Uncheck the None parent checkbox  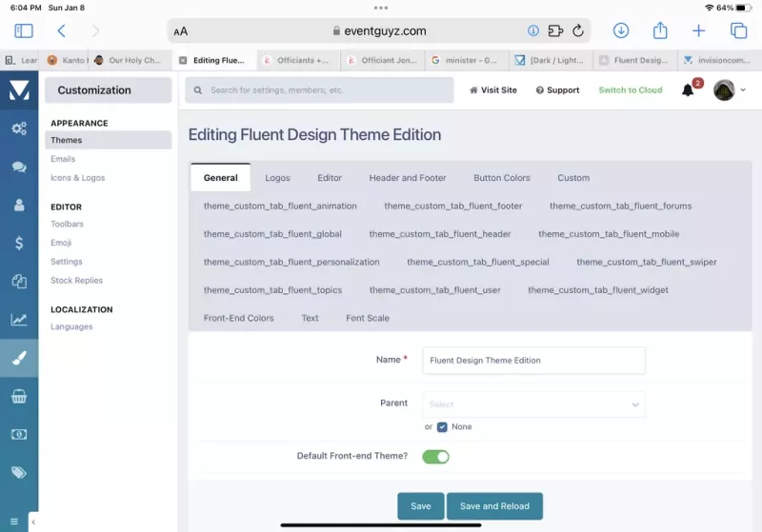[442, 427]
